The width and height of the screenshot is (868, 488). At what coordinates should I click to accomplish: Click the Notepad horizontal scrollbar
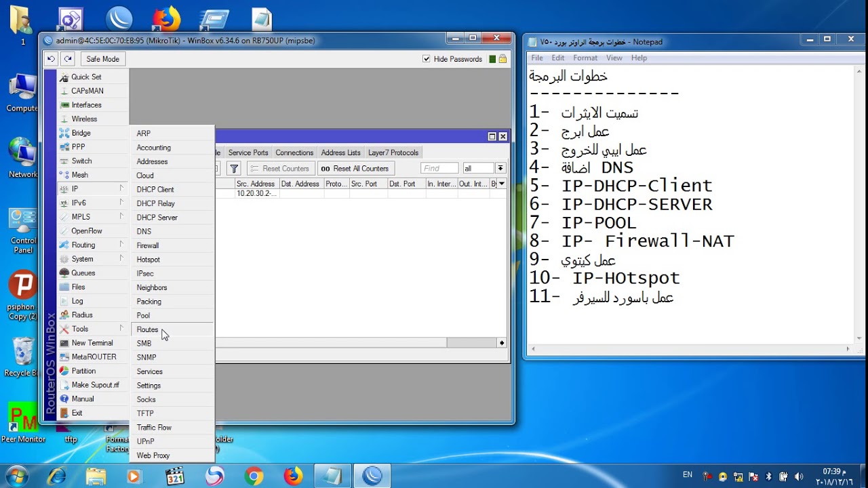tap(690, 349)
